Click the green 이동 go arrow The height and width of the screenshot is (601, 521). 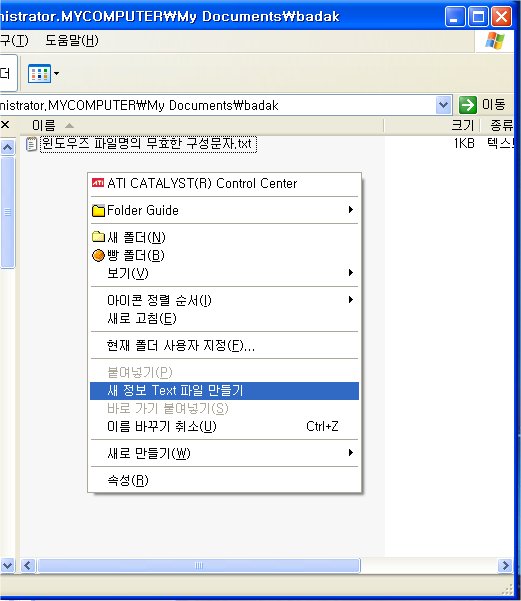pos(467,105)
